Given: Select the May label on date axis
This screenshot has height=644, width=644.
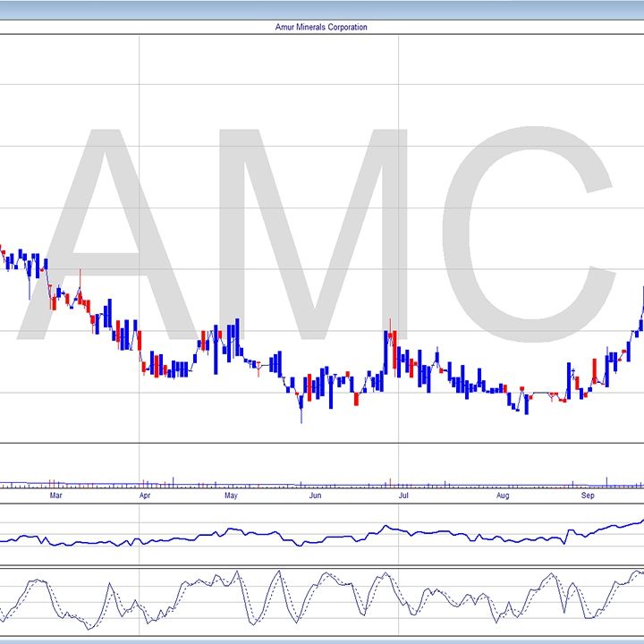Looking at the screenshot, I should click(230, 495).
